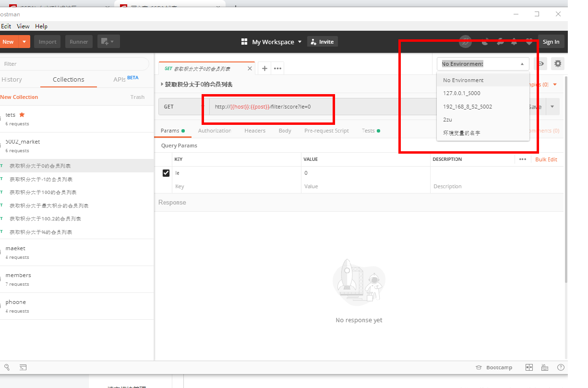Click the empty Key field in Query Params
This screenshot has width=588, height=388.
237,186
